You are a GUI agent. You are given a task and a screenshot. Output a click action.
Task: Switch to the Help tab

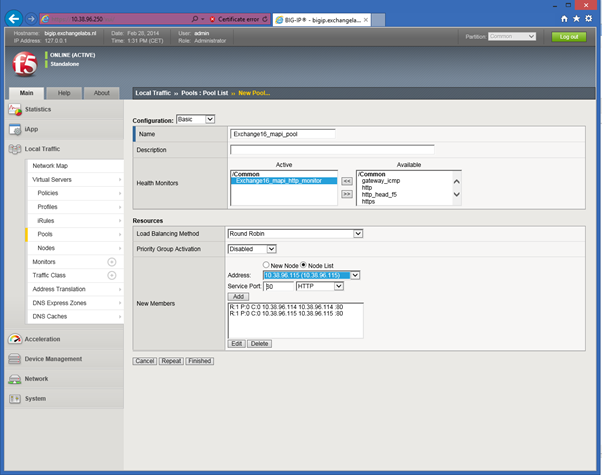(63, 93)
